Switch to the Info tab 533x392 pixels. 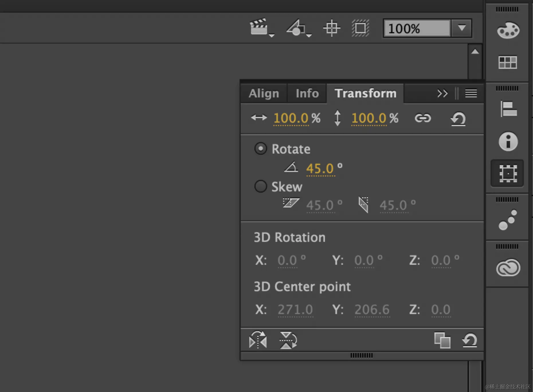[x=307, y=93]
